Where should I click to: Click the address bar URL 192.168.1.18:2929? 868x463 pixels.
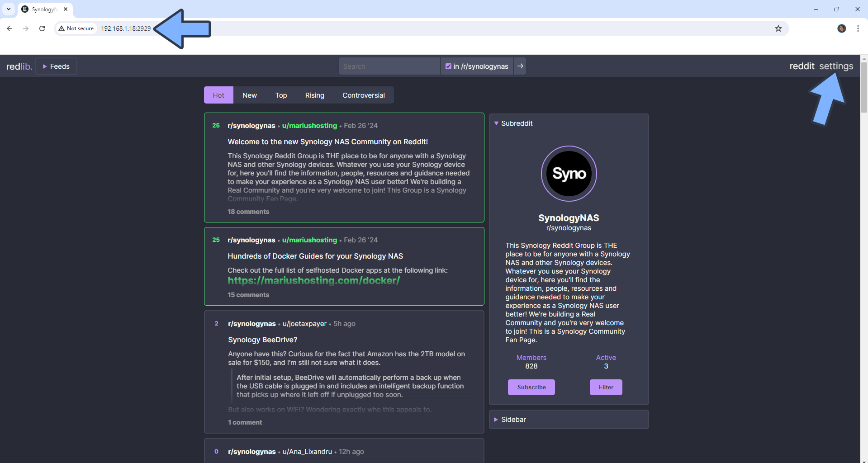(x=126, y=28)
